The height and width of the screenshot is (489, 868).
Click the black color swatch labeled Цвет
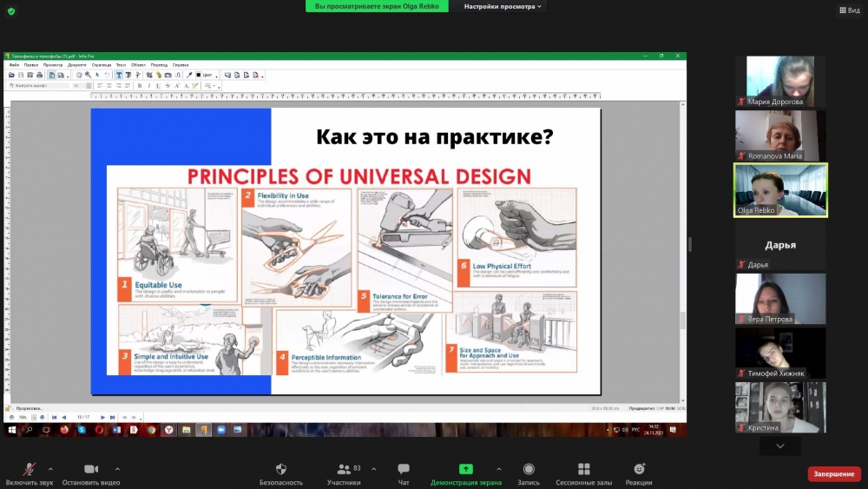coord(199,76)
